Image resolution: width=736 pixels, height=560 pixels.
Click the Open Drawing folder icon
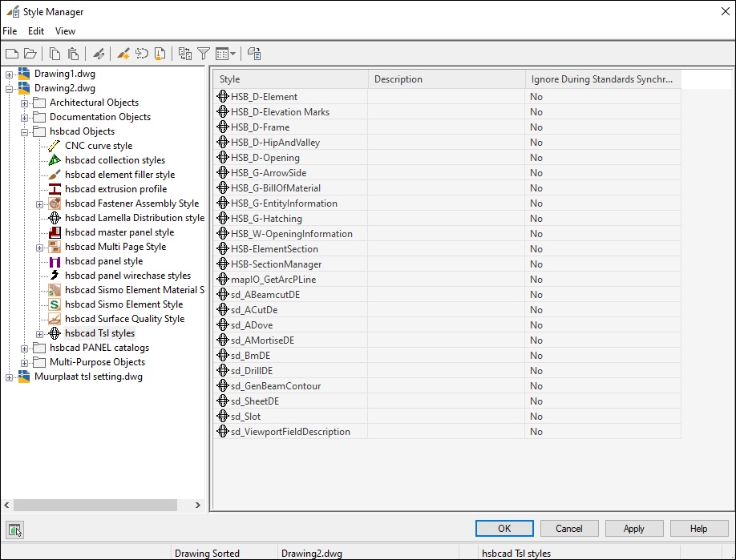click(x=30, y=54)
